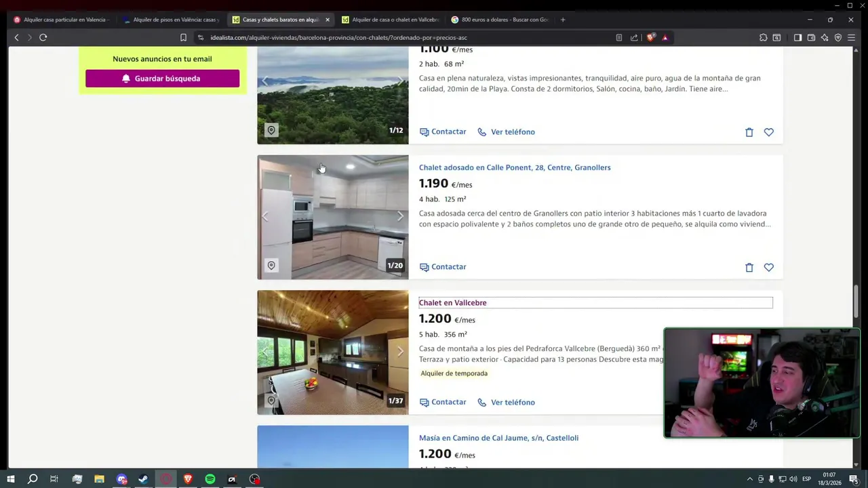Open the volume control in system tray
Image resolution: width=868 pixels, height=488 pixels.
click(793, 479)
